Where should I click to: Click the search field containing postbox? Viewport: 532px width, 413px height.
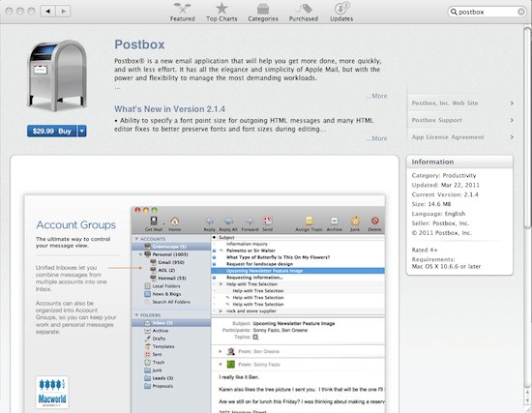pos(487,12)
